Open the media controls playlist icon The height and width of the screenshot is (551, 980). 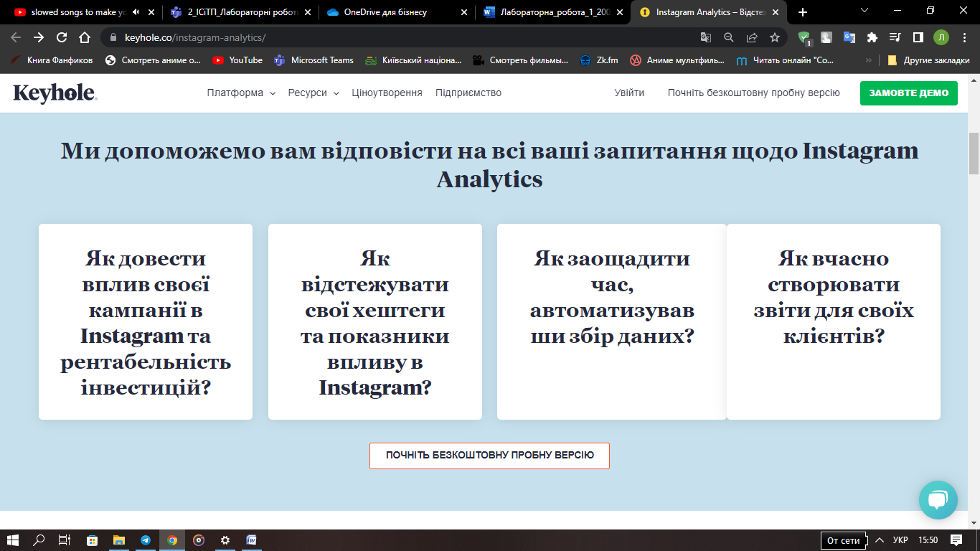pos(895,37)
